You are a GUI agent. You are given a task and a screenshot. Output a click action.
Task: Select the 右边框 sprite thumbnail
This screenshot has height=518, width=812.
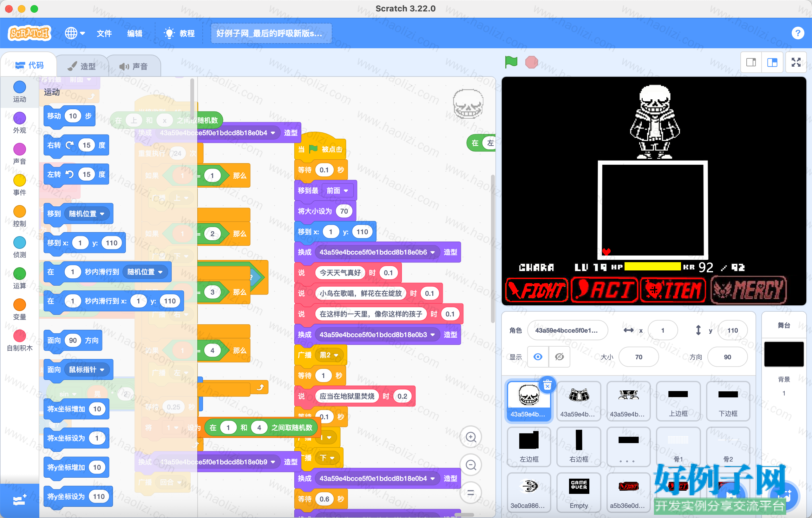579,447
